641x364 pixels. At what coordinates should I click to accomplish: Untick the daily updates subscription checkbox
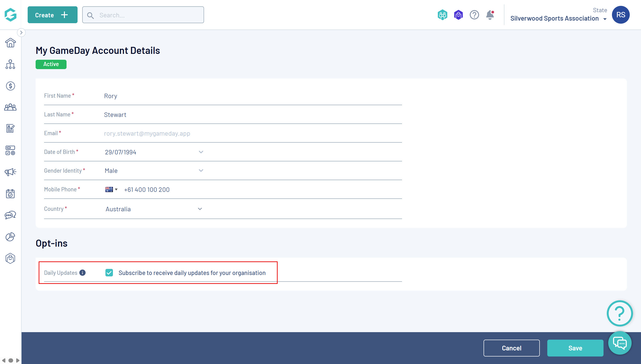[109, 272]
